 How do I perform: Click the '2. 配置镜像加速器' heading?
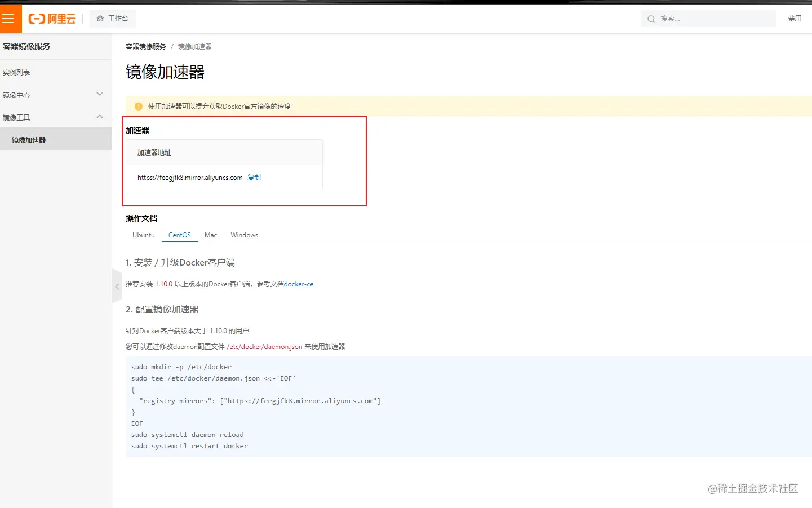pos(162,309)
